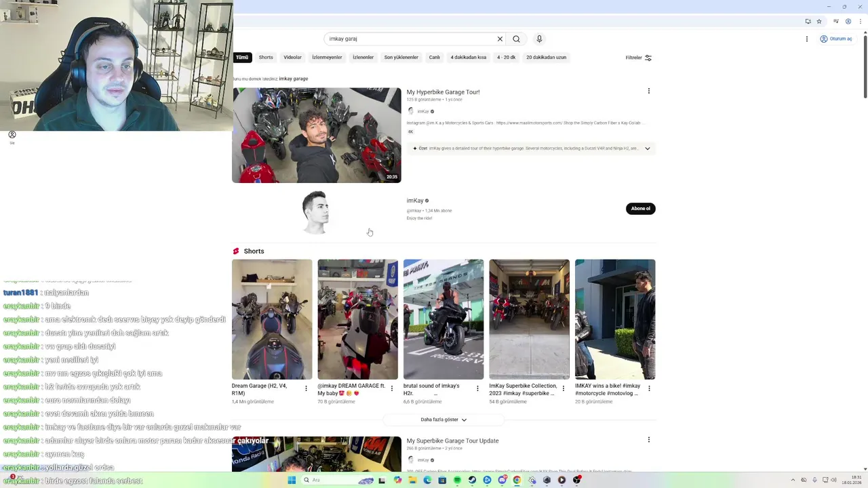Open the imKay channel profile picture
The width and height of the screenshot is (868, 488).
tap(317, 212)
